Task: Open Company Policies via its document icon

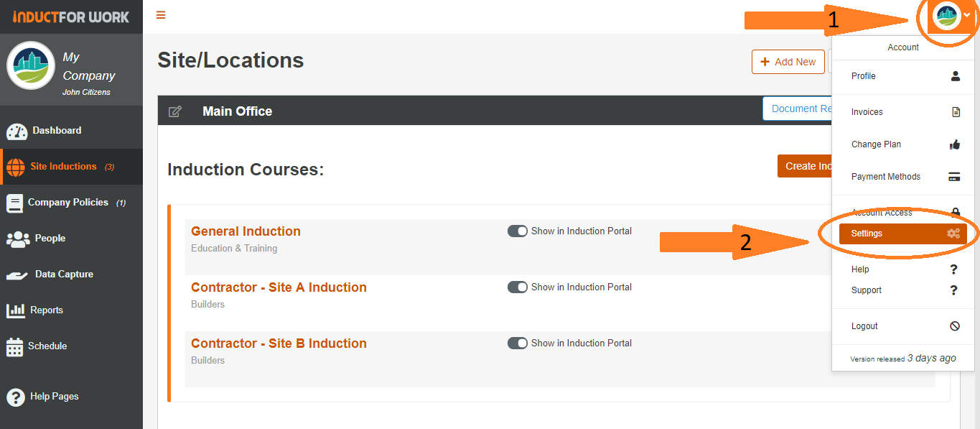Action: click(x=14, y=202)
